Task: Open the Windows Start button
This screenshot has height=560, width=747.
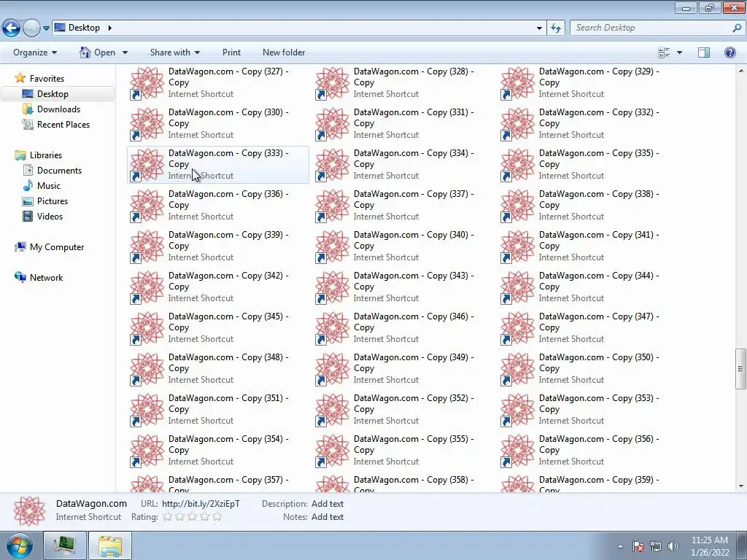Action: 20,545
